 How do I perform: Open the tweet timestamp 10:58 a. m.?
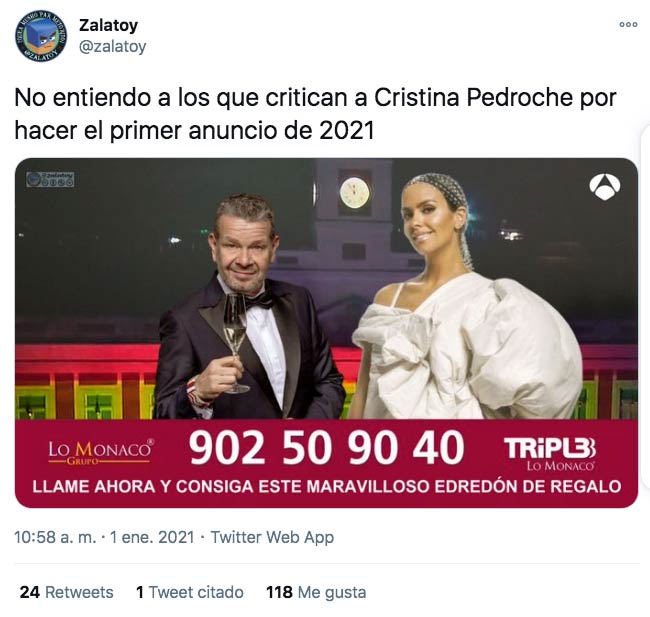[x=55, y=537]
